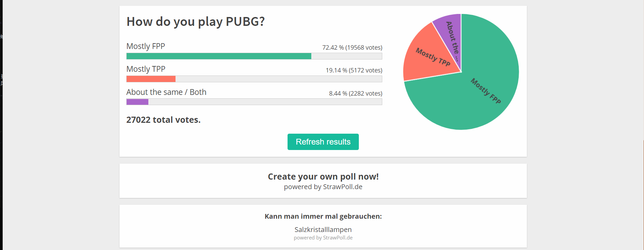Click the "72.42 % (19568 votes)" result text
644x250 pixels.
tap(352, 48)
